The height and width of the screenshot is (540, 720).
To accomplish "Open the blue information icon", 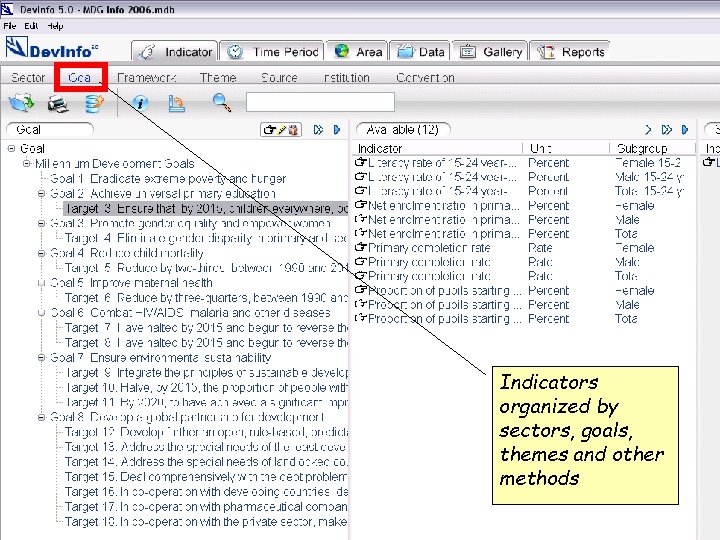I will pos(140,102).
